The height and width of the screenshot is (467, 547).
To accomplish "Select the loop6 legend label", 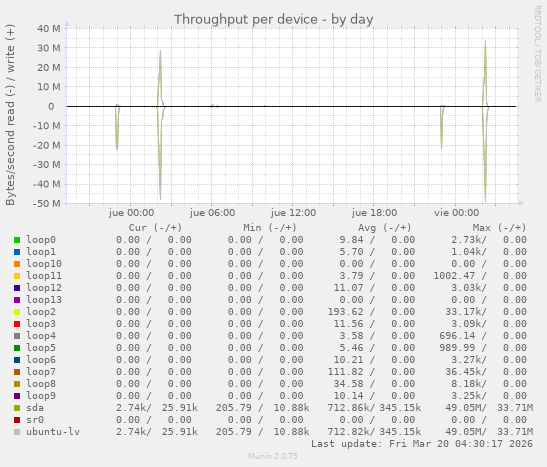I will click(41, 360).
